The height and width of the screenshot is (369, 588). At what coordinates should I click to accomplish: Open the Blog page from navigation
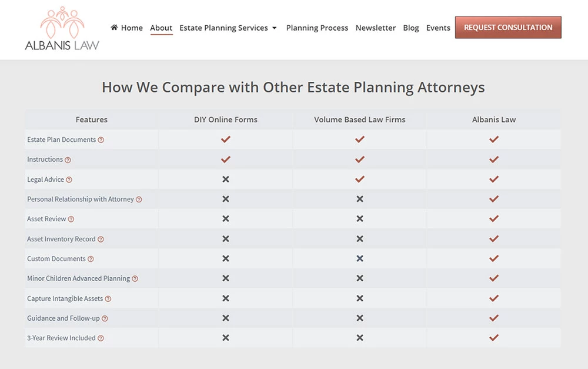pyautogui.click(x=410, y=28)
